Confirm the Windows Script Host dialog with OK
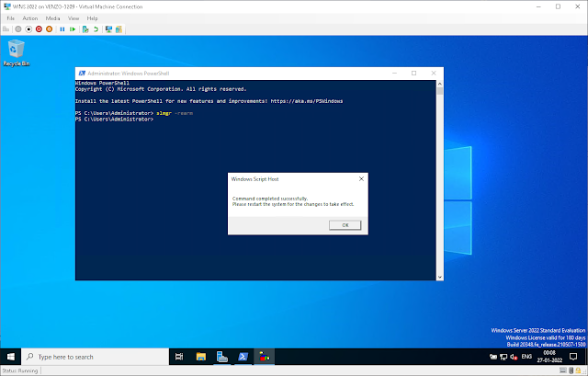Screen dimensions: 588x376 click(x=345, y=225)
